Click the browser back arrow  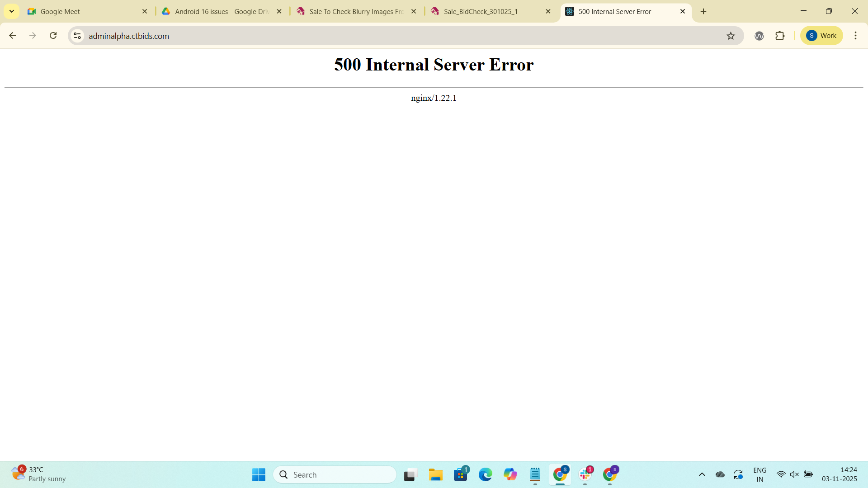pyautogui.click(x=12, y=36)
